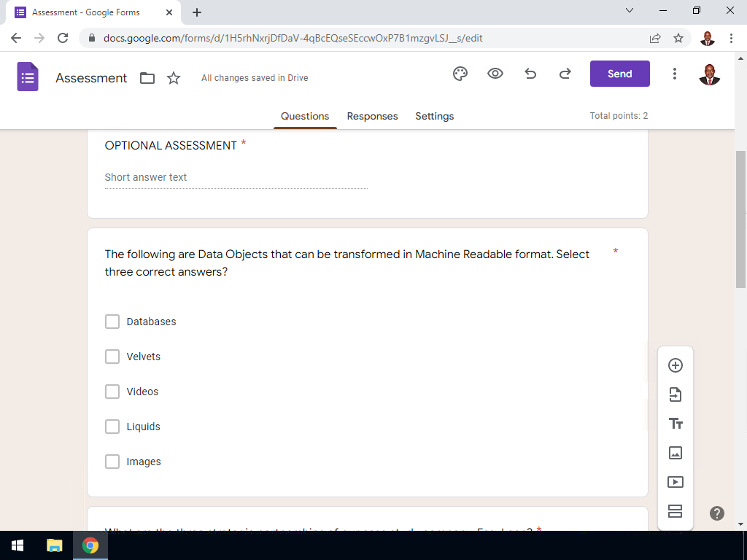Viewport: 747px width, 560px height.
Task: Add a new section
Action: pyautogui.click(x=675, y=511)
